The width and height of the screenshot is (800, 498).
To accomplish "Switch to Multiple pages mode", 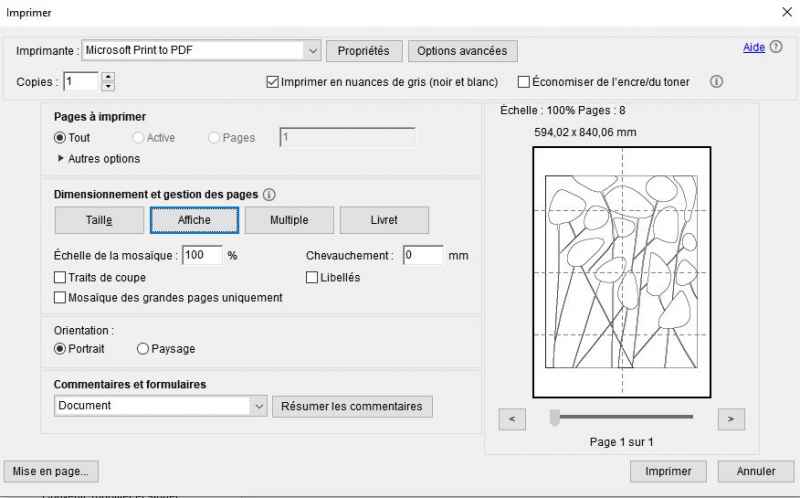I will (x=289, y=220).
